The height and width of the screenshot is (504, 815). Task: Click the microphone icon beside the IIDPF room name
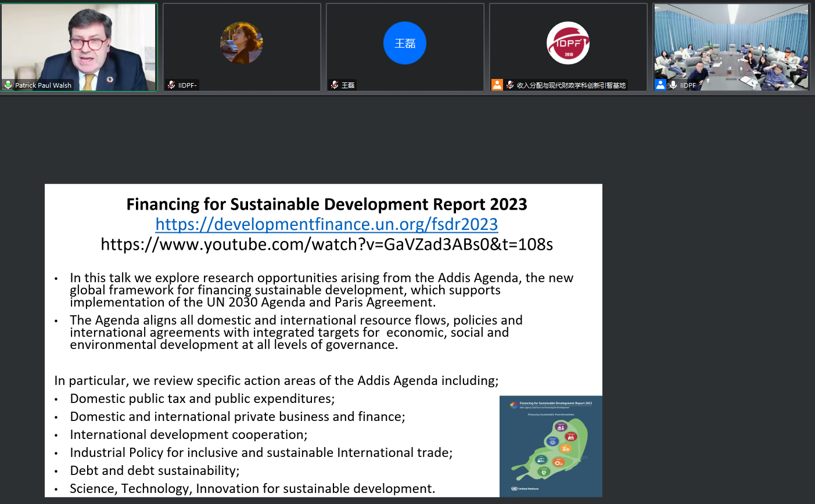pyautogui.click(x=673, y=85)
